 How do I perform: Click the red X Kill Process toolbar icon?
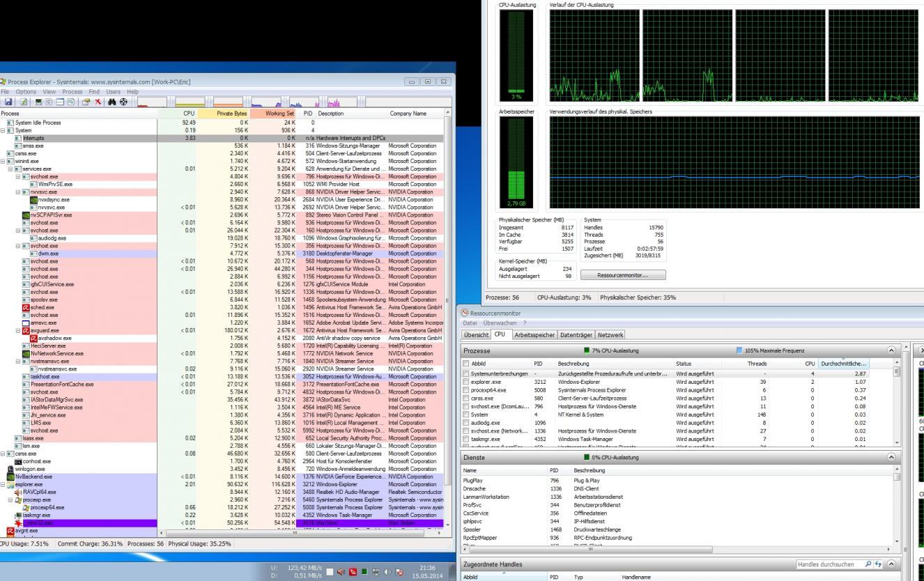pyautogui.click(x=98, y=102)
